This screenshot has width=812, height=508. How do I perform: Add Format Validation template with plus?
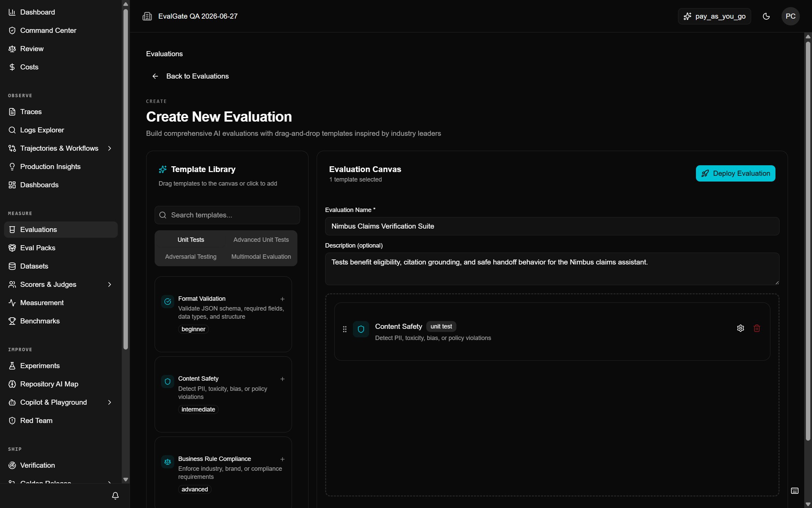point(283,299)
